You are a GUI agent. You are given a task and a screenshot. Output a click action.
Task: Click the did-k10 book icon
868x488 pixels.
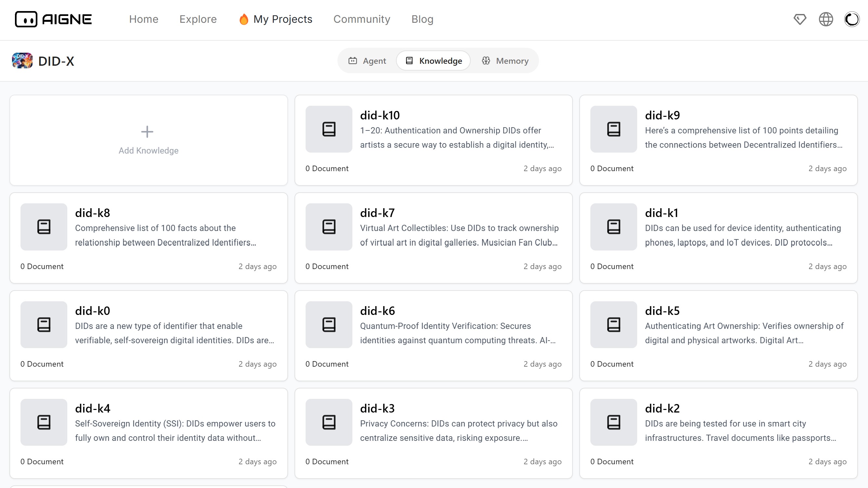[x=329, y=129]
